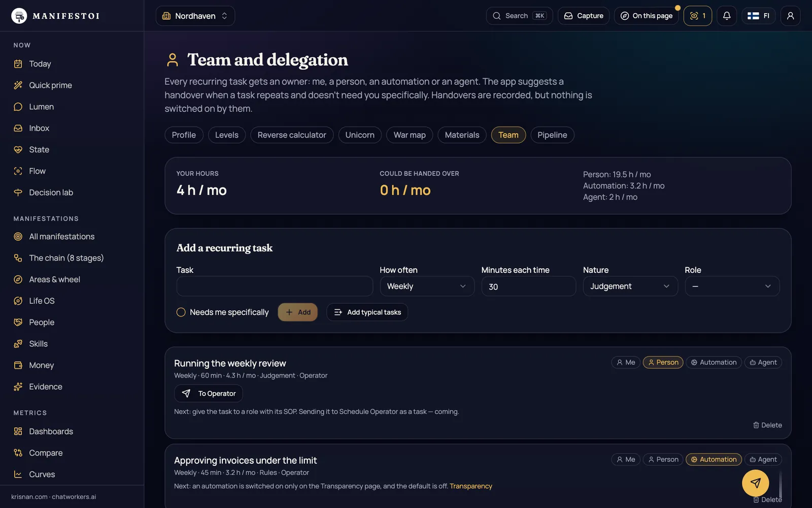Image resolution: width=812 pixels, height=508 pixels.
Task: Set invoices task owner to Person
Action: pyautogui.click(x=663, y=459)
